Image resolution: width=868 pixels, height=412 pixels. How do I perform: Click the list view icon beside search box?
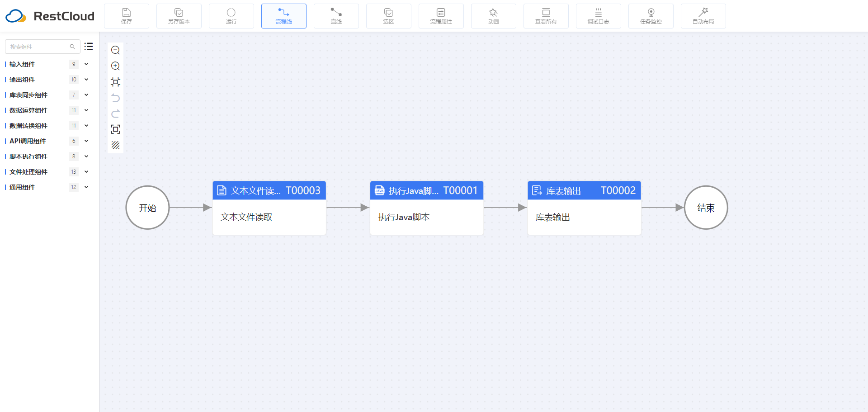pyautogui.click(x=89, y=47)
